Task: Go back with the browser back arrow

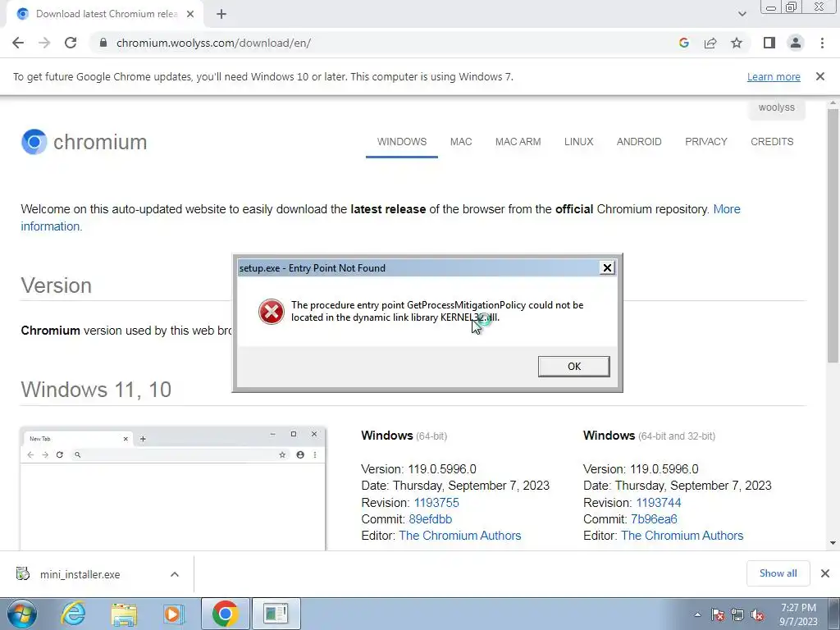Action: coord(18,43)
